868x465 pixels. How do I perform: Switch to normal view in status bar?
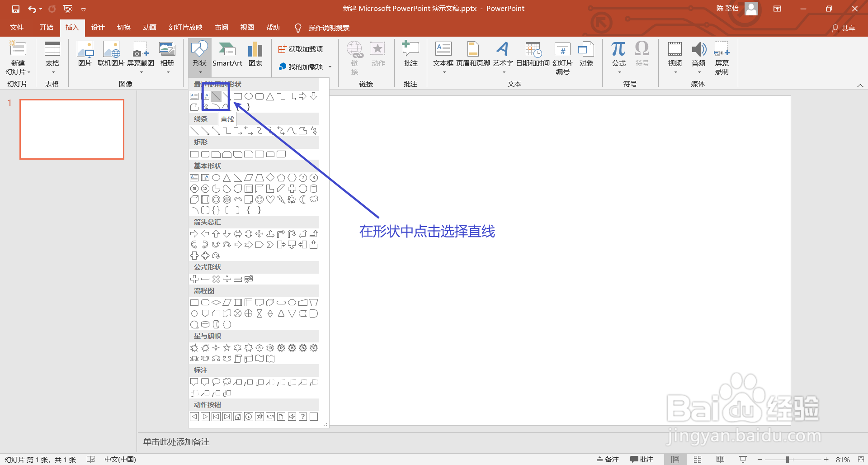coord(675,460)
